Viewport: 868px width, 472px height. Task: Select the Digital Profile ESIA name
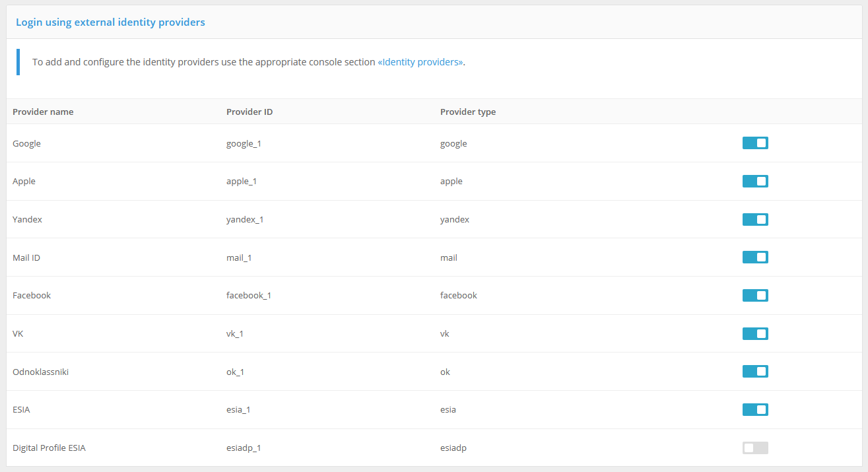[49, 448]
